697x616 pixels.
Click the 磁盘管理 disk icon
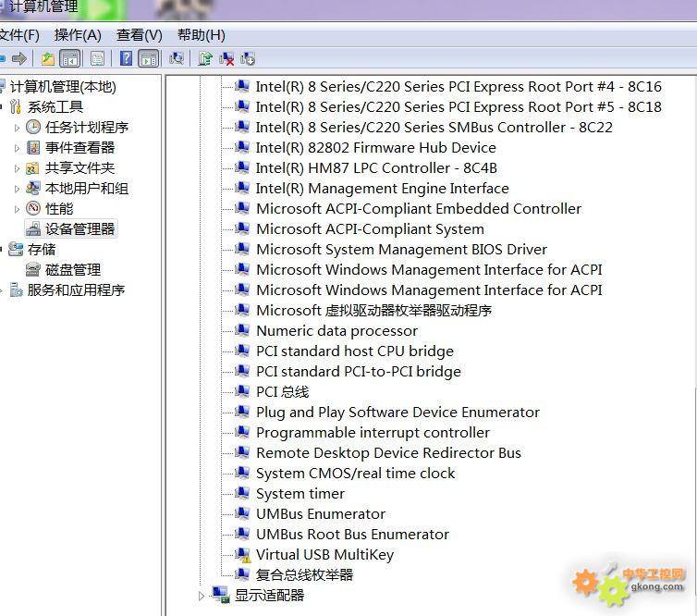[x=33, y=270]
